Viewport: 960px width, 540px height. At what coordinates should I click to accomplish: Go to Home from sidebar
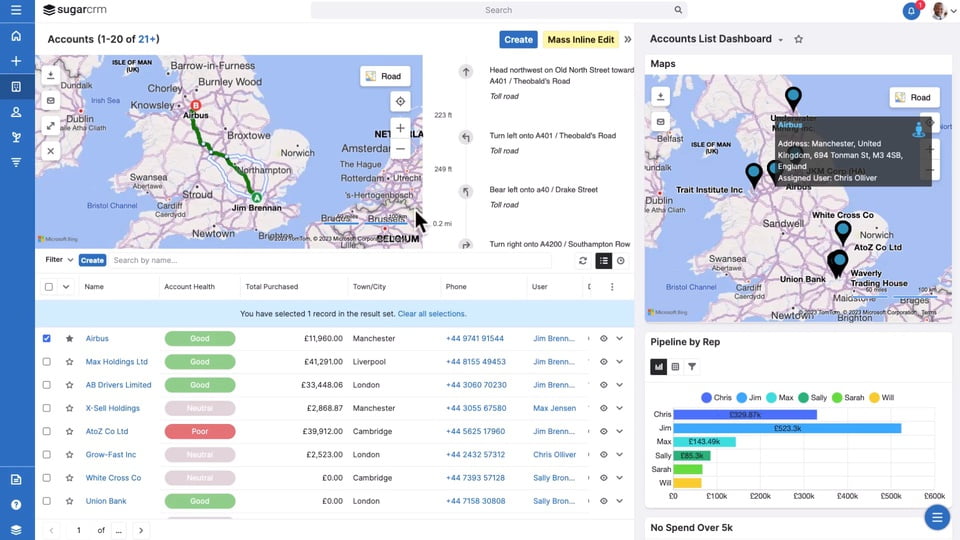coord(16,36)
